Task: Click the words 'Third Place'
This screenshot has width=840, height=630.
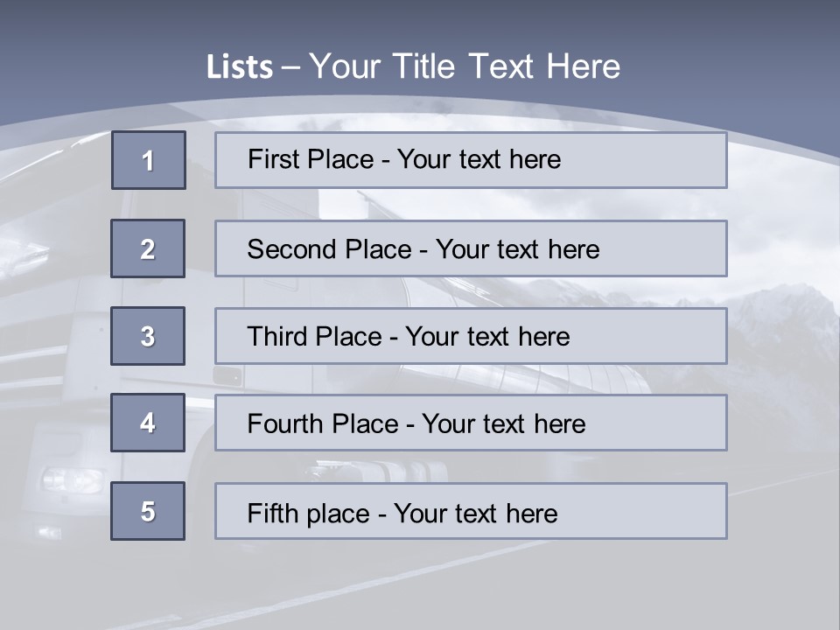Action: point(314,336)
